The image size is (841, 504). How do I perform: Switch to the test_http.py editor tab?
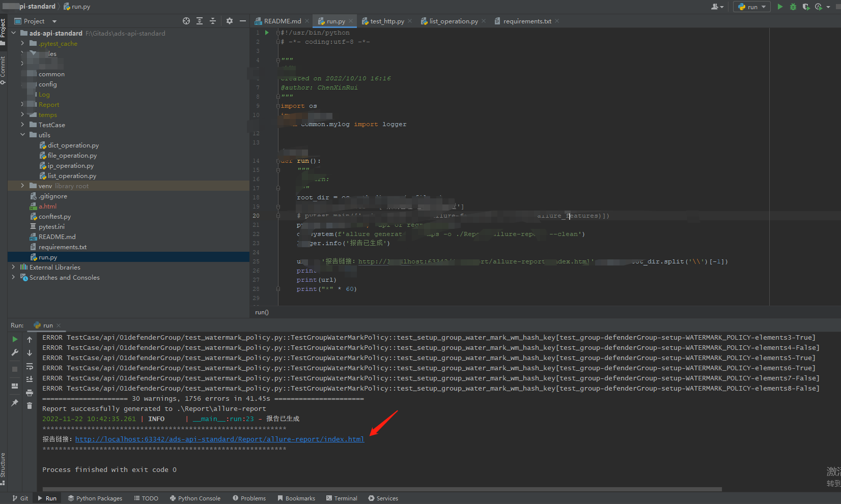tap(387, 21)
